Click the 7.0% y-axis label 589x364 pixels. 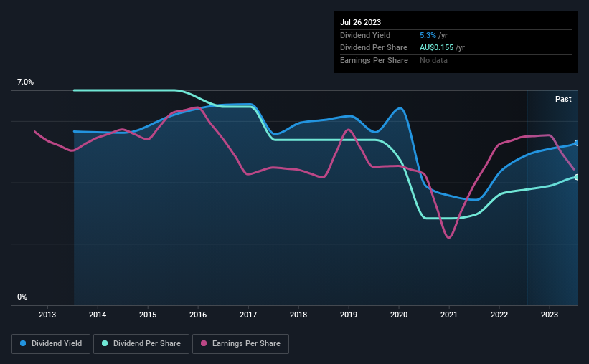pos(25,82)
